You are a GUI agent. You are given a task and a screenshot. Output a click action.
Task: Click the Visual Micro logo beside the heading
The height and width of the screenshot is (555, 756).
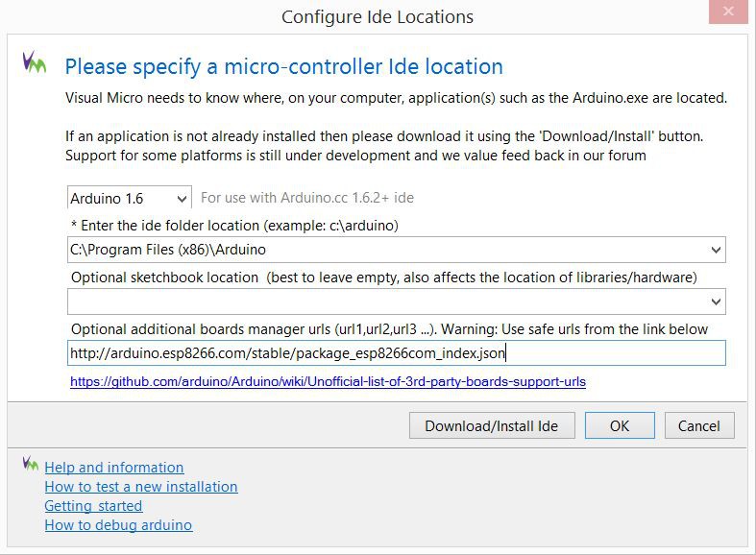35,62
